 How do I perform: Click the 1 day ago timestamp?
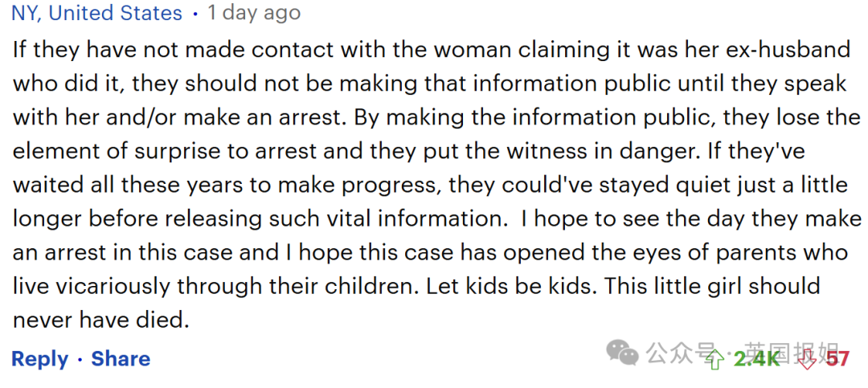pyautogui.click(x=253, y=14)
